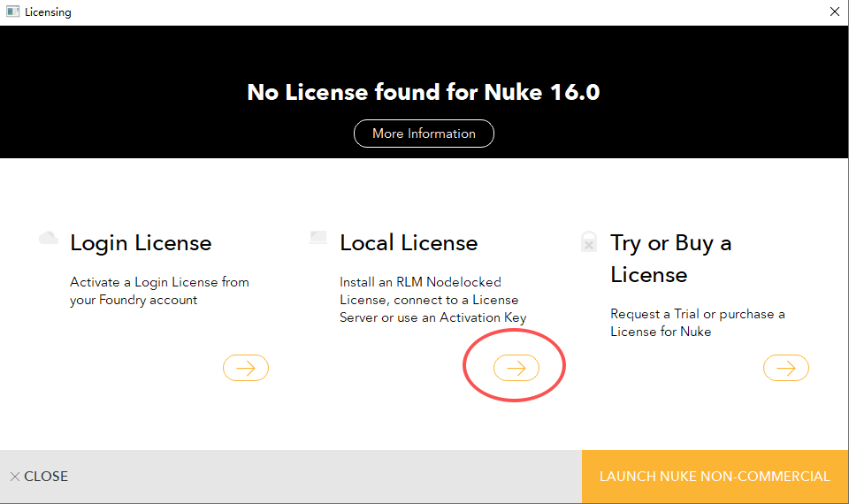
Task: Click the lock icon beside Try or Buy
Action: point(588,242)
